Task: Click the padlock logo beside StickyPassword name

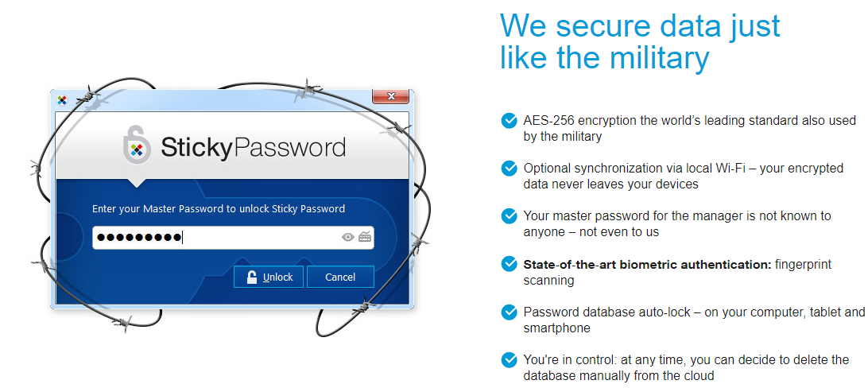Action: [x=137, y=145]
